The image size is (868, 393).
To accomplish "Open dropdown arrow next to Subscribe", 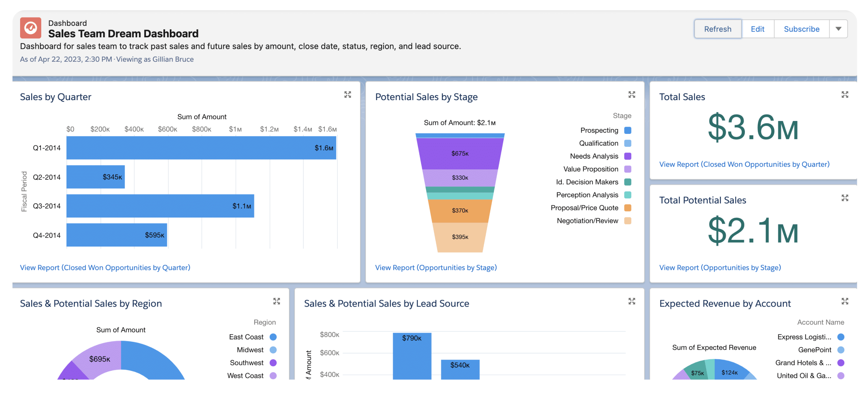I will point(838,29).
